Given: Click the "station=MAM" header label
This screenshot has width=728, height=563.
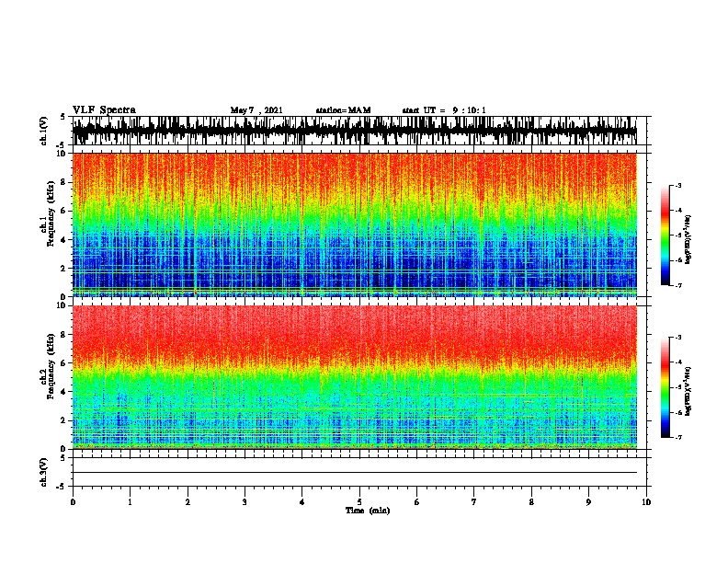Looking at the screenshot, I should click(x=343, y=110).
